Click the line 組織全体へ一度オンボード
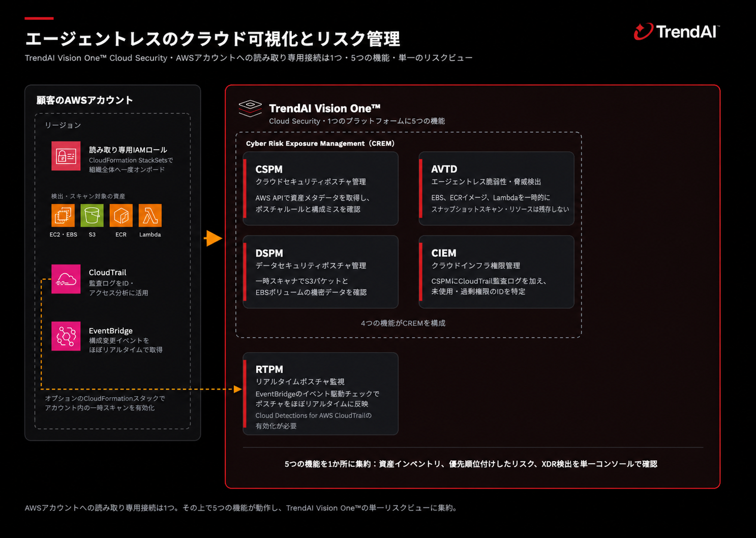756x538 pixels. coord(127,169)
